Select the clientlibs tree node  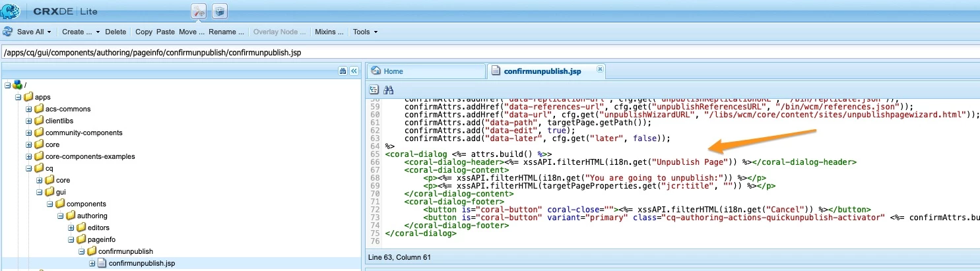pyautogui.click(x=59, y=121)
